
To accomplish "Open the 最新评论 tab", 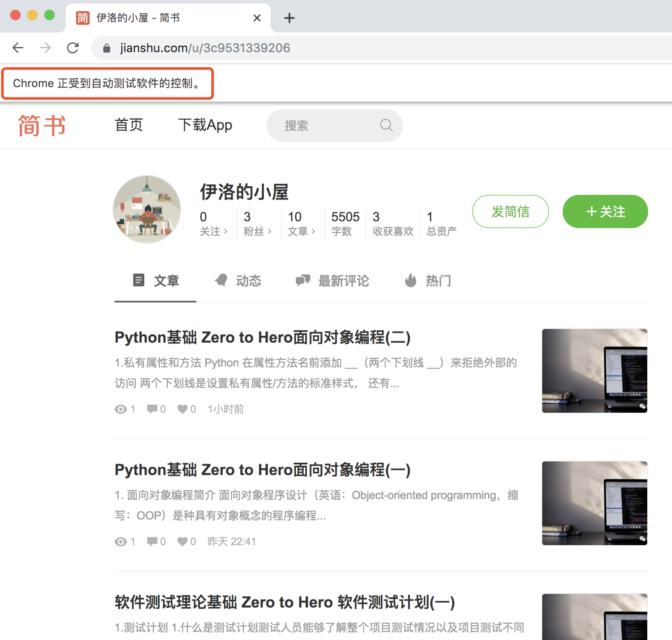I will point(332,281).
